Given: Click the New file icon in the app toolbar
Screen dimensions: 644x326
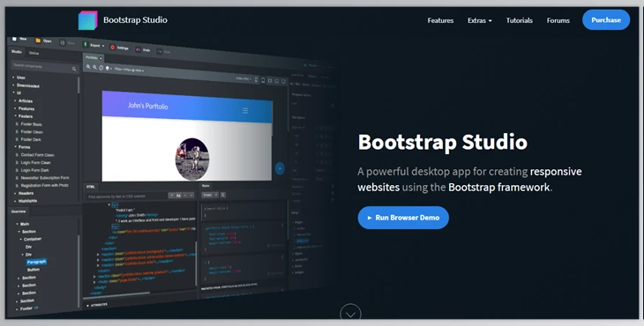Looking at the screenshot, I should click(x=14, y=39).
